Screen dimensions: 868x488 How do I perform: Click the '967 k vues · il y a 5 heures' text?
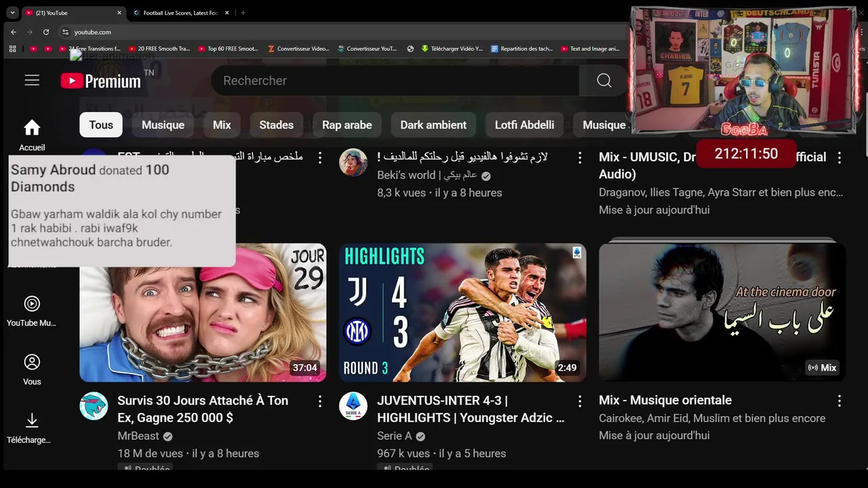click(x=441, y=453)
